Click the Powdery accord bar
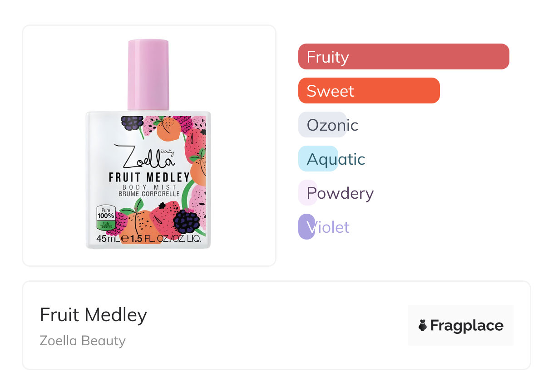 pyautogui.click(x=308, y=193)
